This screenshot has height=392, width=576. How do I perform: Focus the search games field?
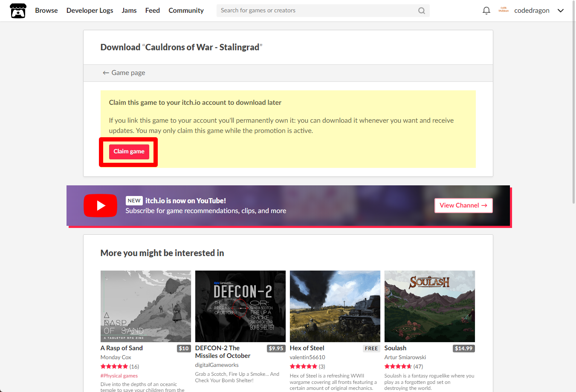pos(323,11)
